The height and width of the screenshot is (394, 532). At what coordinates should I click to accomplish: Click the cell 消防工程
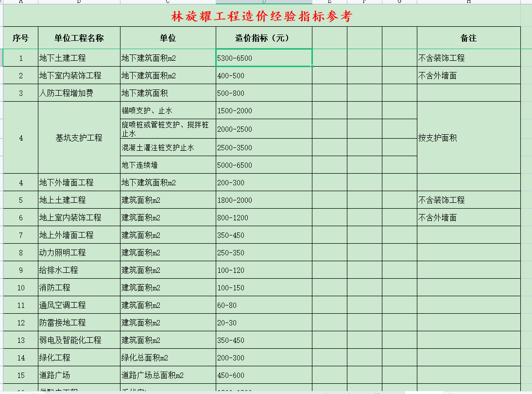(79, 287)
